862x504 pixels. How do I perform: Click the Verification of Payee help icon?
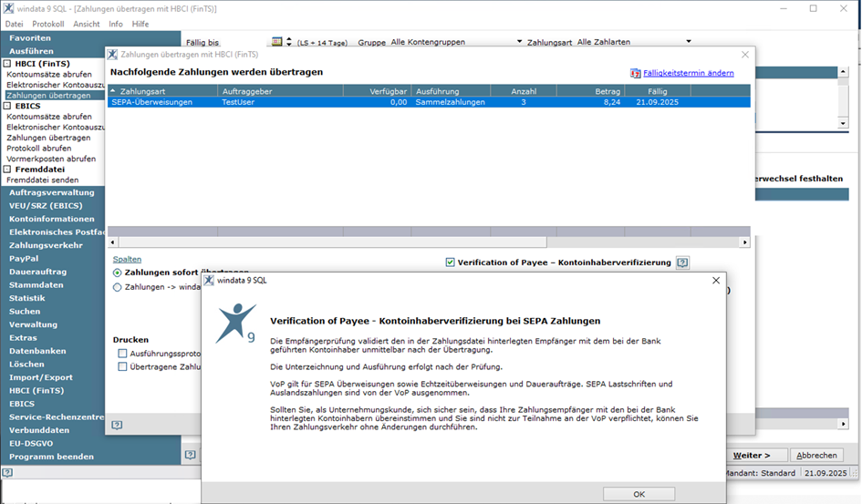(x=682, y=262)
